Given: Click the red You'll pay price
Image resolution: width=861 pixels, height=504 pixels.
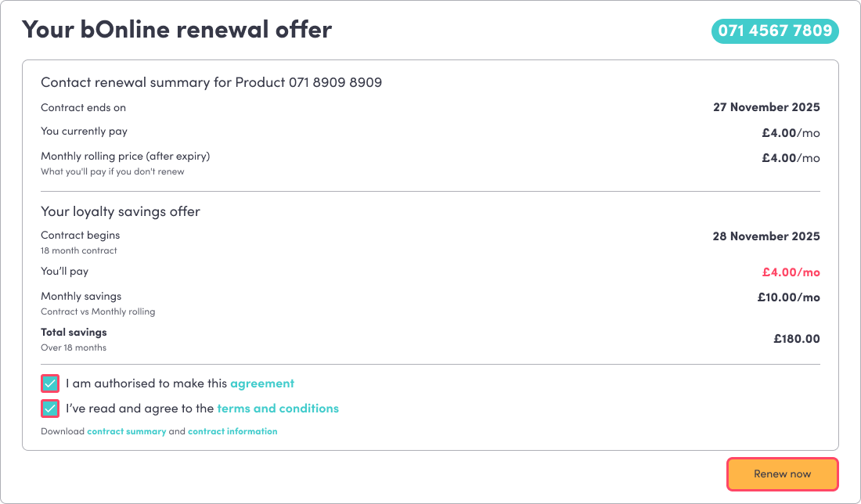Looking at the screenshot, I should point(791,272).
